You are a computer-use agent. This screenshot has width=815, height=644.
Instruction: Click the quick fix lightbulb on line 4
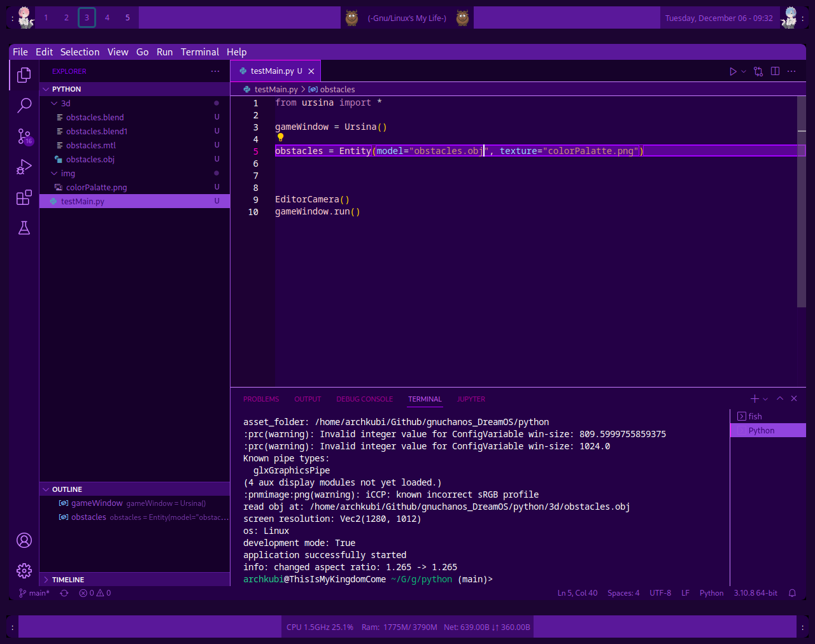280,137
